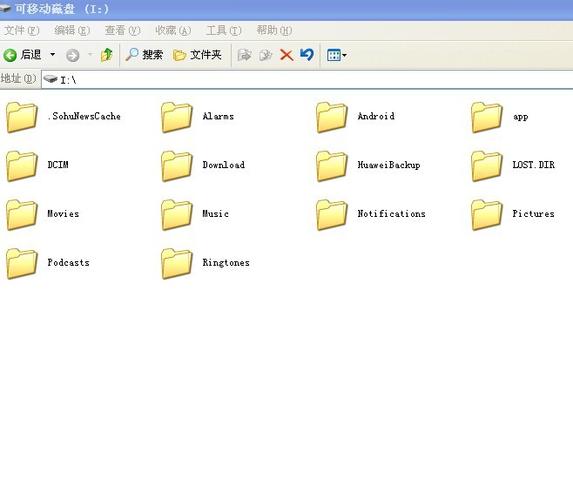This screenshot has width=573, height=500.
Task: Click the Forward arrow button
Action: point(72,56)
